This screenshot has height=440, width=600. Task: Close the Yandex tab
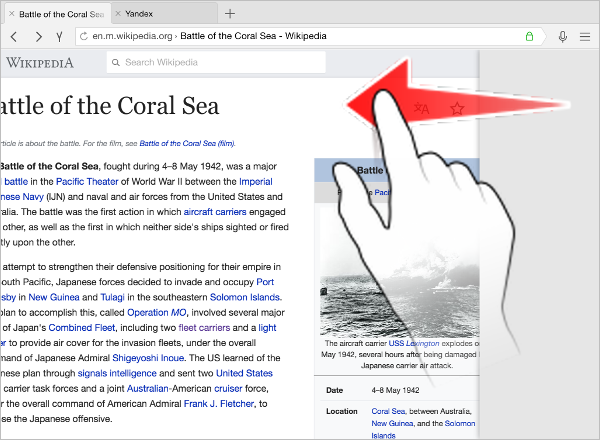118,14
